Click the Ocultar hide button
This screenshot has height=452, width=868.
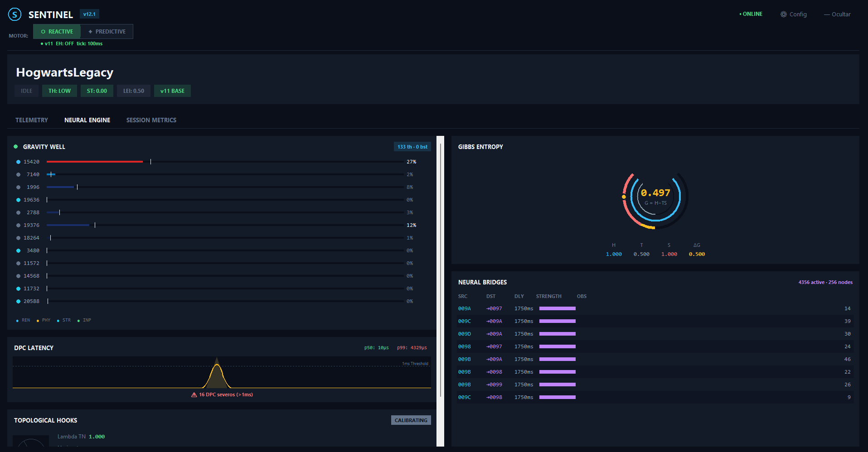point(837,14)
